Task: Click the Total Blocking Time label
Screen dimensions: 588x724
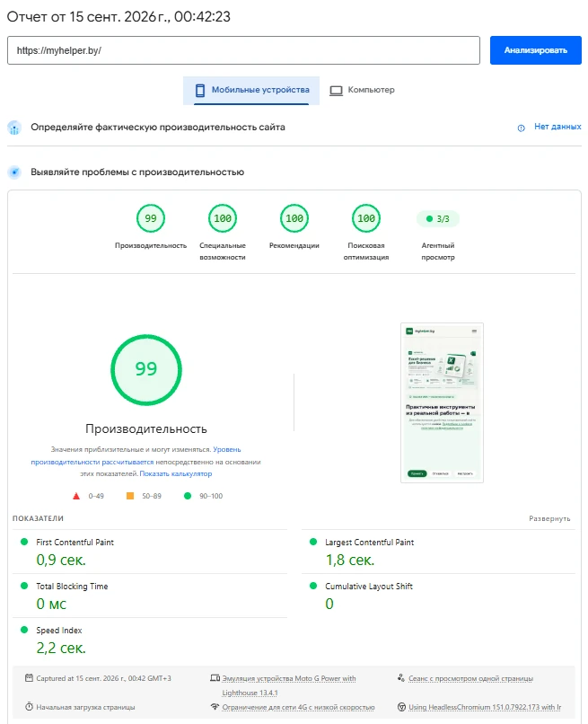Action: click(72, 587)
